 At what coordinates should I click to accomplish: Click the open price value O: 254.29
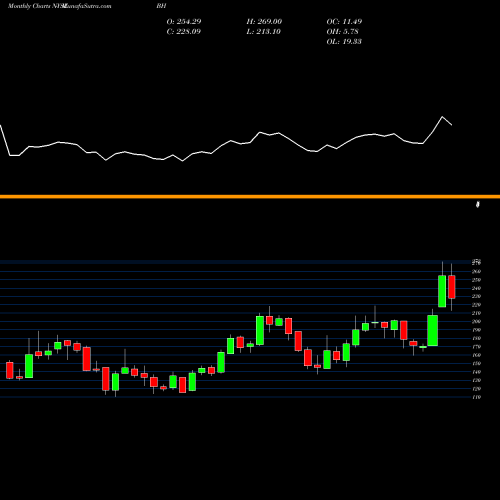184,22
